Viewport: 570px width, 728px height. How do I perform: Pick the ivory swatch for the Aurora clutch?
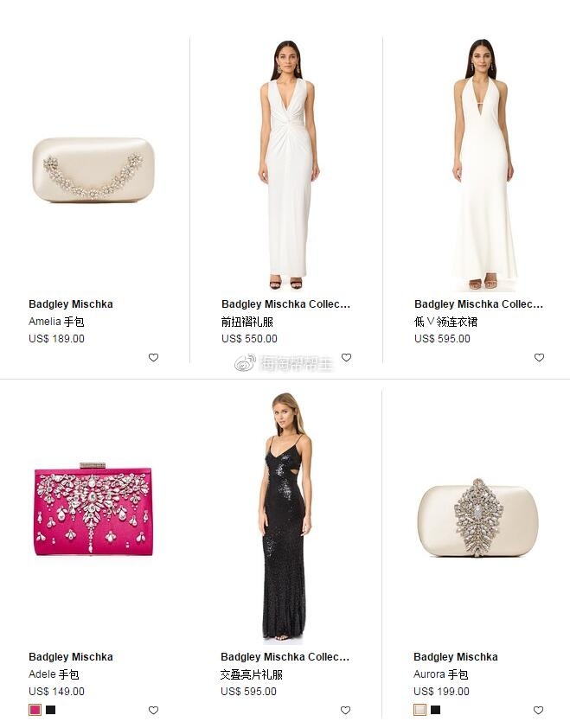click(x=420, y=710)
